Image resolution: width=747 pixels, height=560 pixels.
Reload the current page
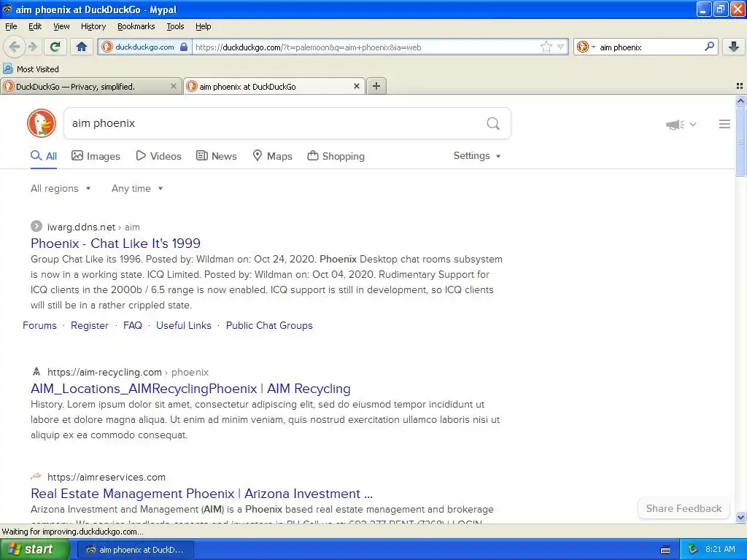(55, 47)
